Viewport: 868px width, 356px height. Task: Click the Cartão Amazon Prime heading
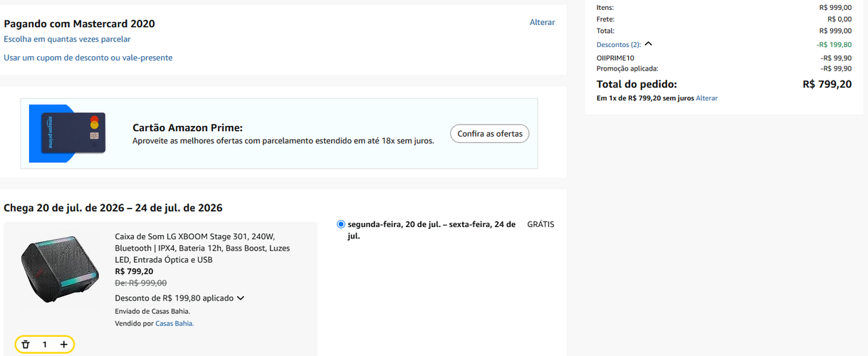188,128
